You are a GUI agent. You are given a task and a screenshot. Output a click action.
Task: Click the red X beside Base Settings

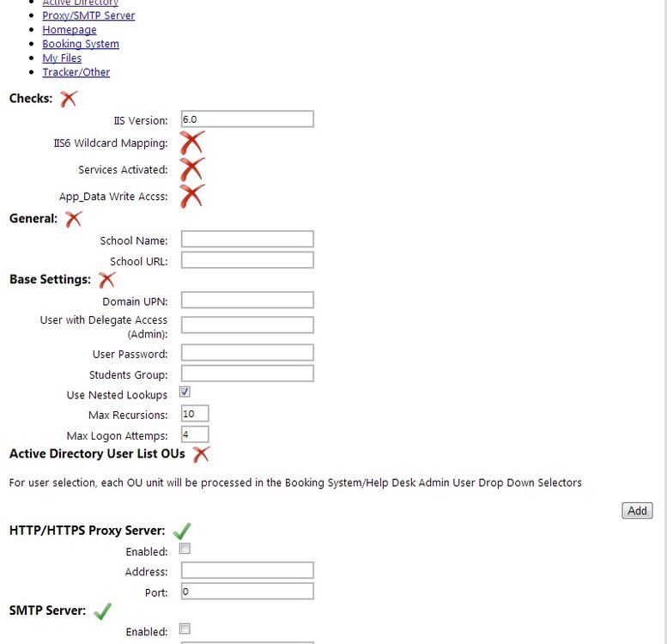(106, 280)
